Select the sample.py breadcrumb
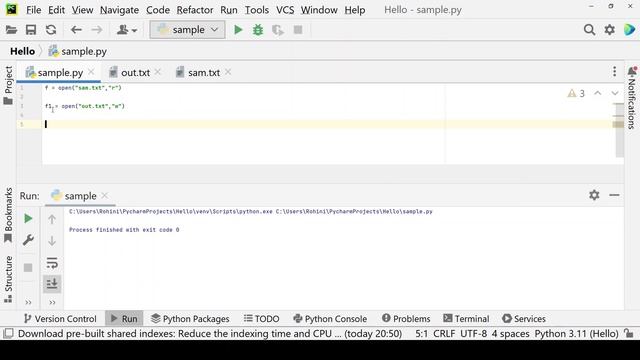This screenshot has height=360, width=640. click(78, 51)
